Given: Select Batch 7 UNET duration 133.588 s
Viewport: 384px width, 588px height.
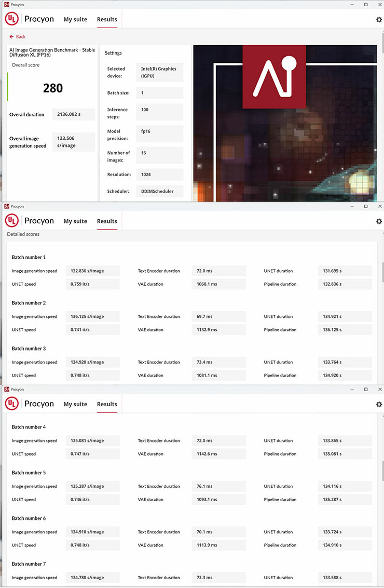Looking at the screenshot, I should coord(345,578).
